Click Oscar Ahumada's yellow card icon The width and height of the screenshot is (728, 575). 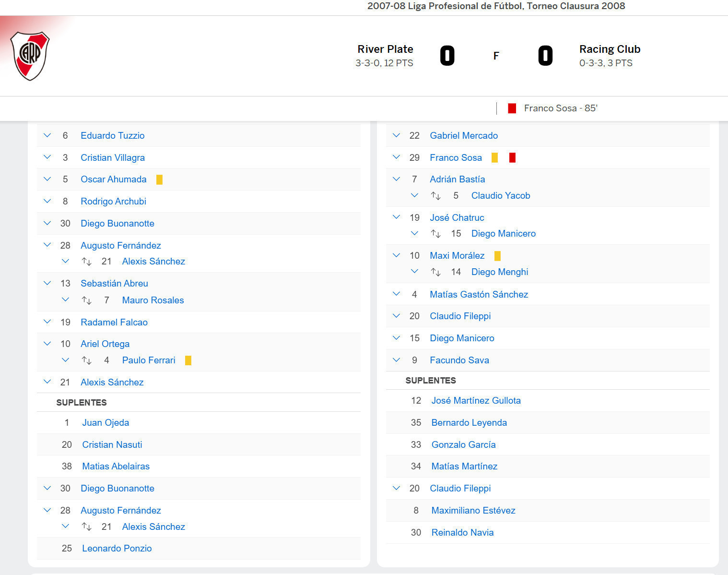click(x=159, y=180)
